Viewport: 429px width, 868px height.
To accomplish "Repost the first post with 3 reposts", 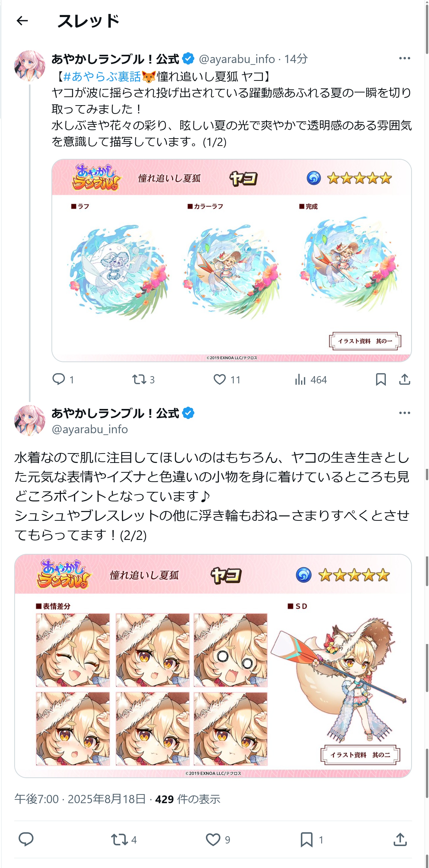I will click(143, 379).
